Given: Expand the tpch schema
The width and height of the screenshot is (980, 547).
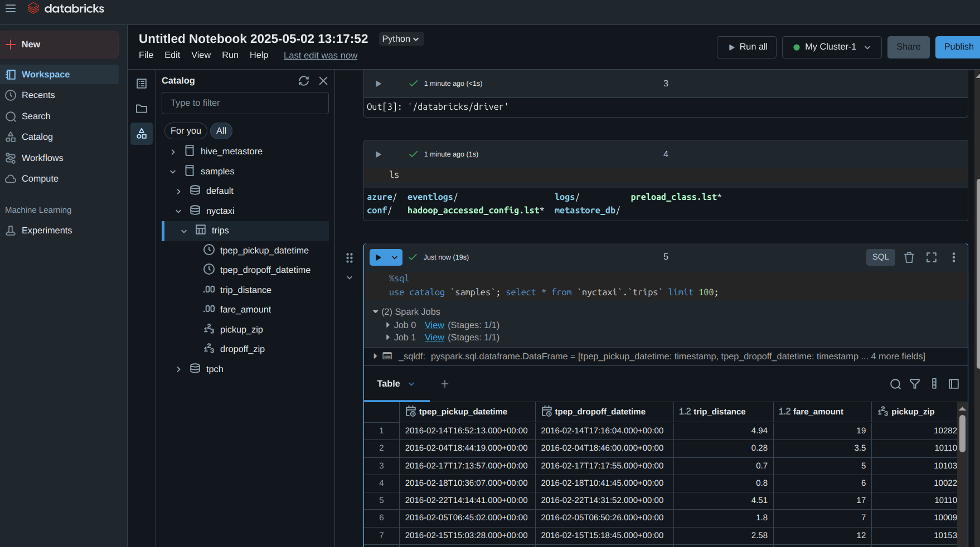Looking at the screenshot, I should tap(178, 369).
